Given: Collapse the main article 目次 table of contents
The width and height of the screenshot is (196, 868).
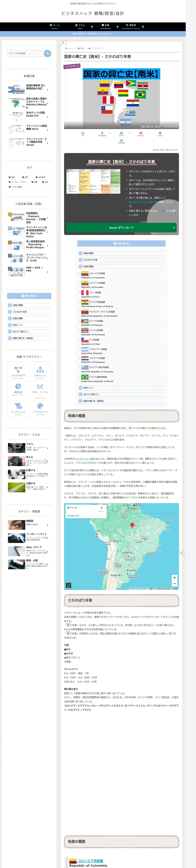Looking at the screenshot, I should [122, 243].
